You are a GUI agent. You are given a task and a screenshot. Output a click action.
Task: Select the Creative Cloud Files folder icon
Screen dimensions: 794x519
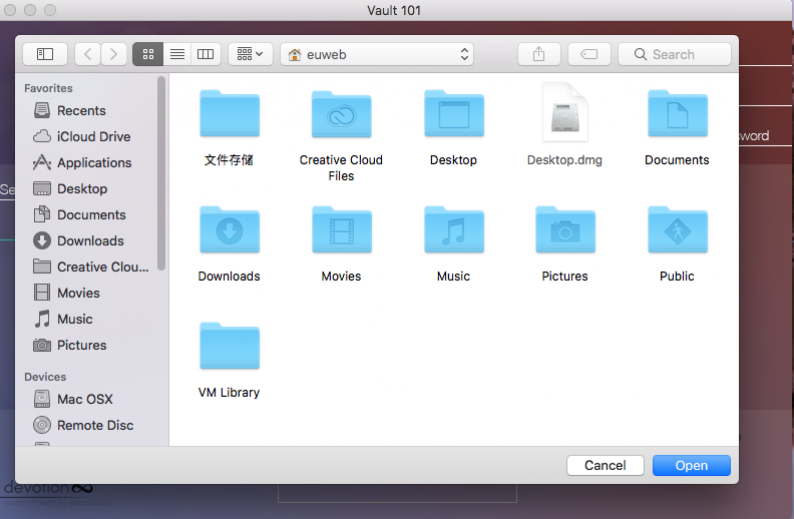click(x=341, y=114)
